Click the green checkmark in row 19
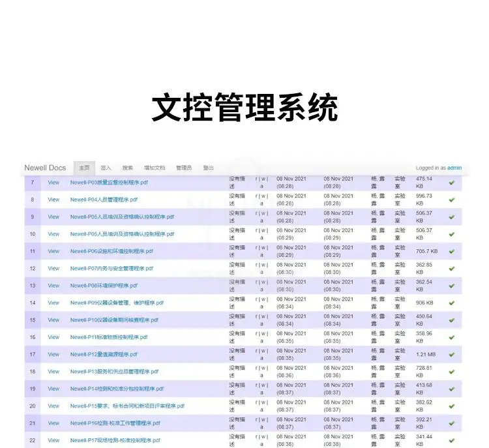Image resolution: width=489 pixels, height=448 pixels. pyautogui.click(x=452, y=389)
